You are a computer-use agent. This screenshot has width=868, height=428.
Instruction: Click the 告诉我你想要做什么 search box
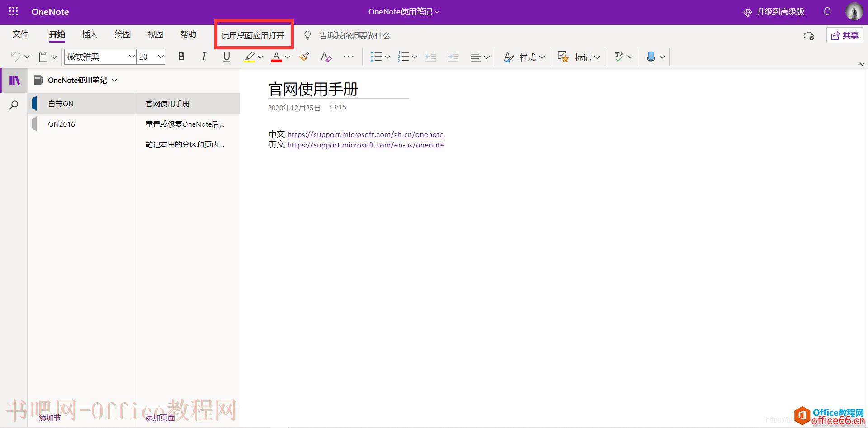355,35
